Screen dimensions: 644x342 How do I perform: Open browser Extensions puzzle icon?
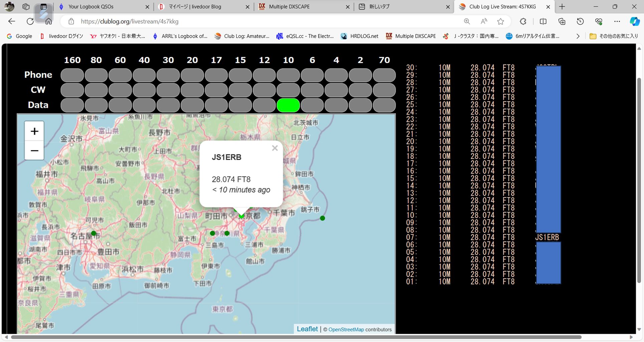[x=523, y=21]
